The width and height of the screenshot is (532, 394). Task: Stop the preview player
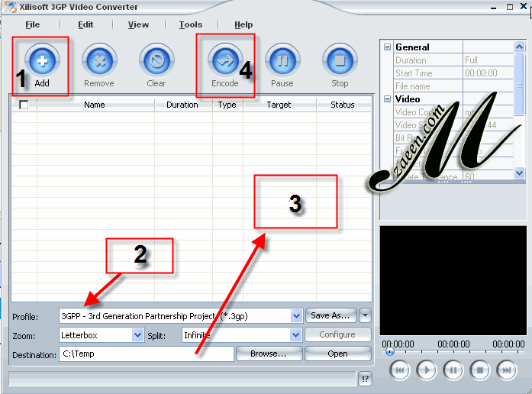pyautogui.click(x=480, y=370)
